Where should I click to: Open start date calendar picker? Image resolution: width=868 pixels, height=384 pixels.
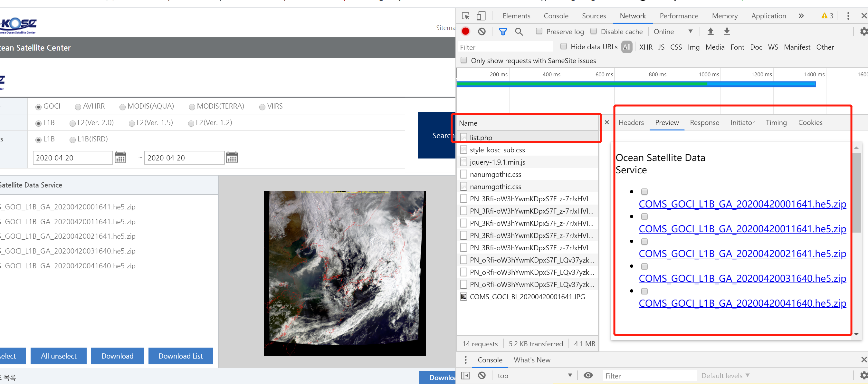120,158
